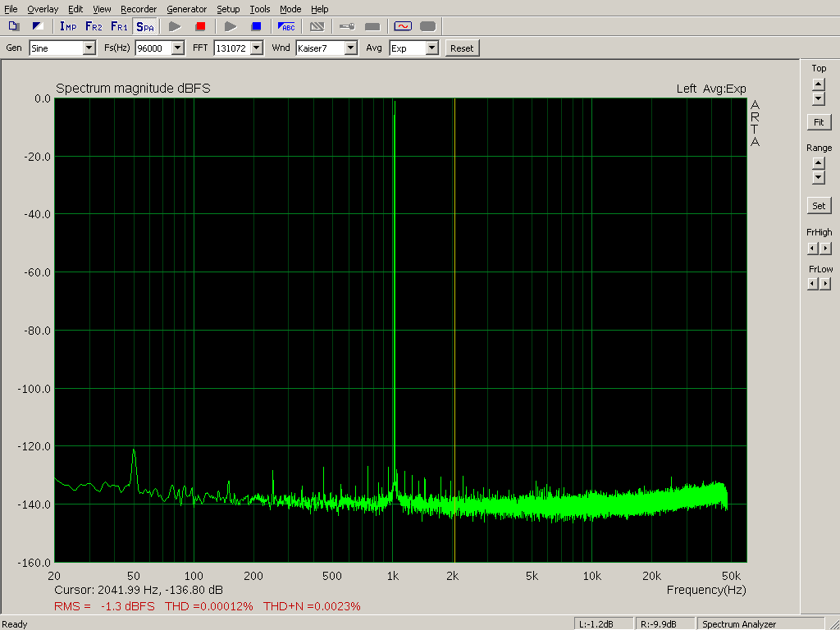Click the THD =0.00012% readout
Screen dimensions: 840x630
point(209,606)
